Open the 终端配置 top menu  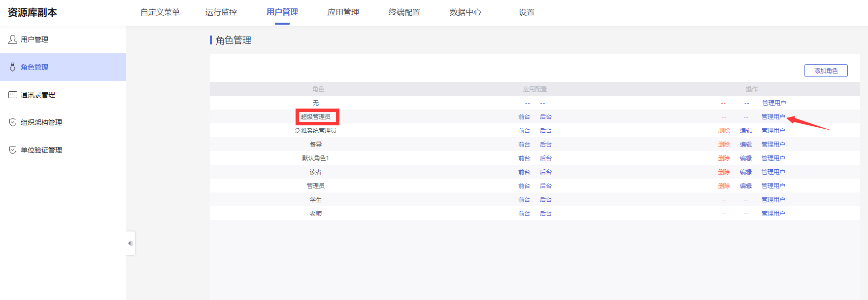coord(404,12)
